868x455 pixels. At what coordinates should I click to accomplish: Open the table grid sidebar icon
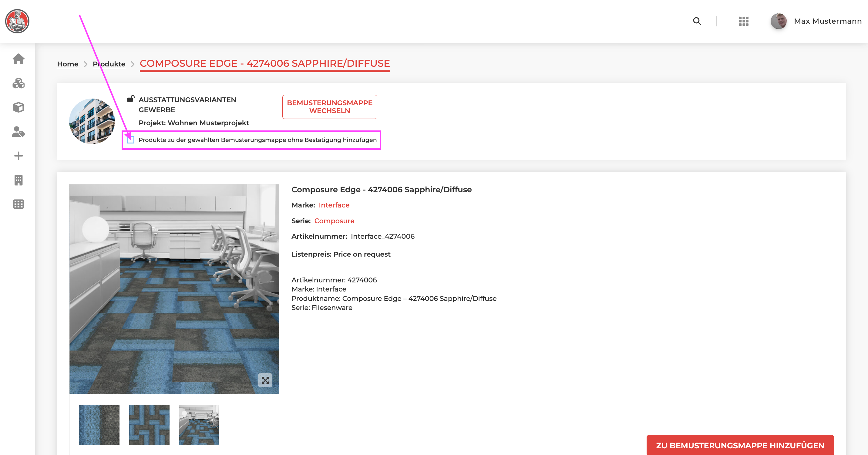tap(19, 204)
